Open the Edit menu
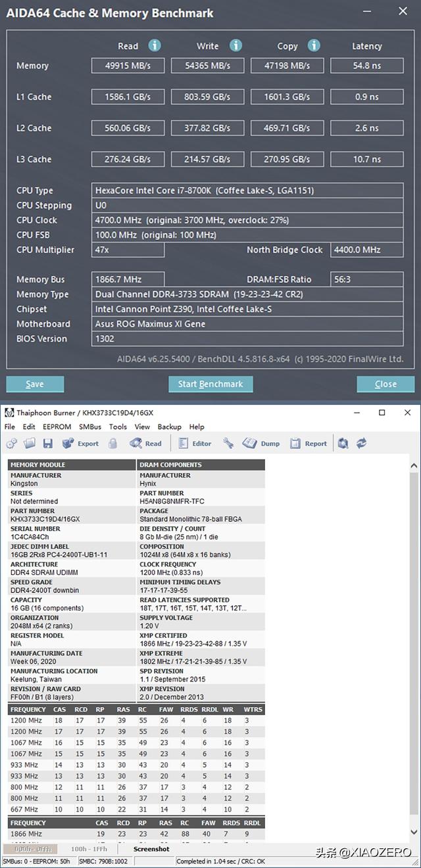This screenshot has width=421, height=868. [29, 426]
